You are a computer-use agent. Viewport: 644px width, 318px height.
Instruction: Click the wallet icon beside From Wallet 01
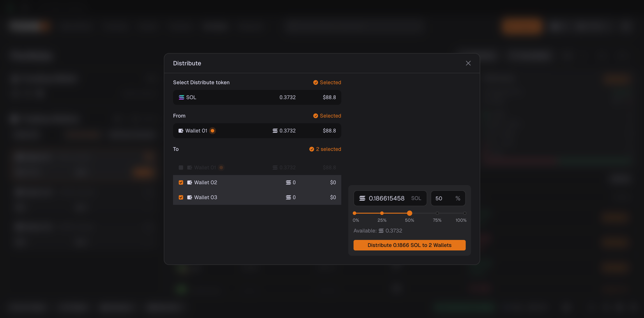(181, 131)
